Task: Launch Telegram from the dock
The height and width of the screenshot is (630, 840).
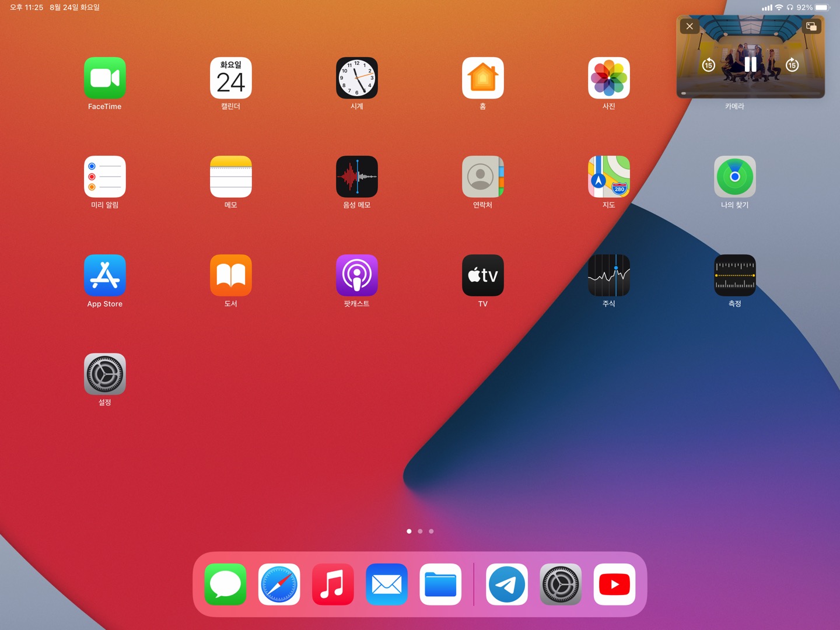Action: click(507, 584)
